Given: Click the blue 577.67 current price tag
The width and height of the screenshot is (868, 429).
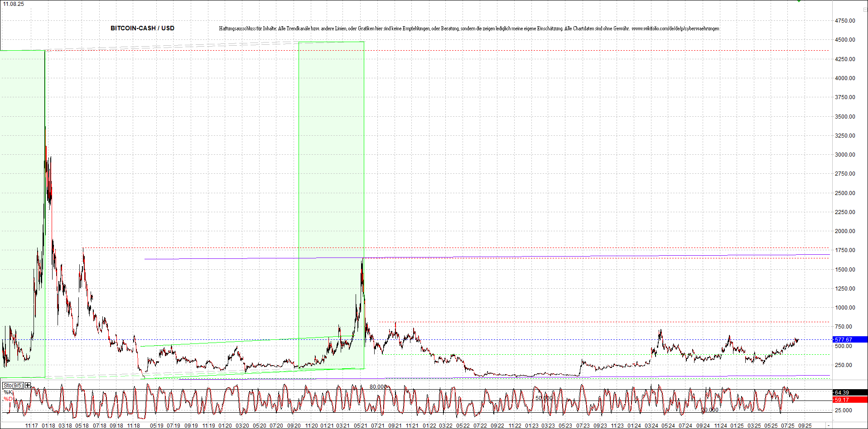Looking at the screenshot, I should point(850,339).
